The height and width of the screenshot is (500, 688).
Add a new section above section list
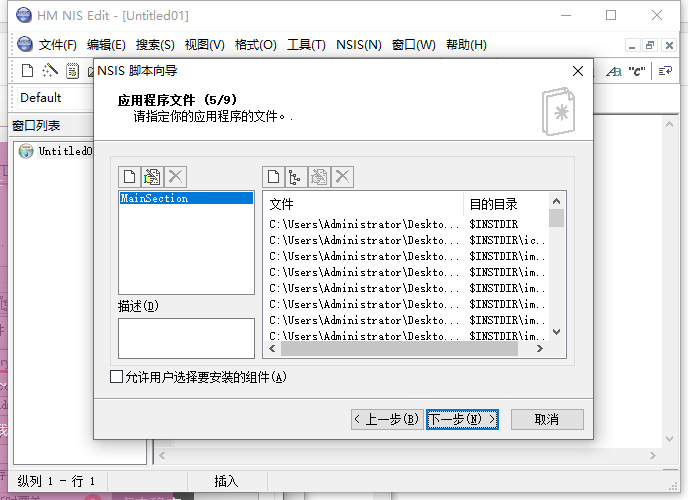click(129, 177)
